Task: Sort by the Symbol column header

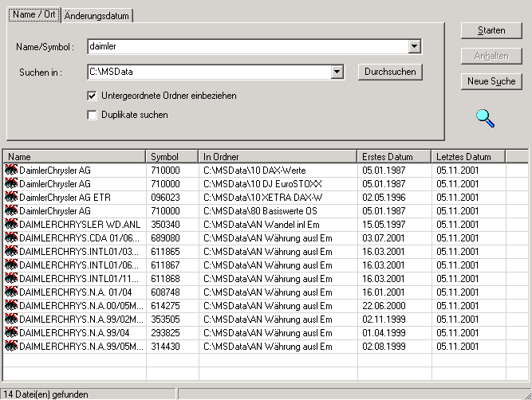Action: [x=172, y=157]
